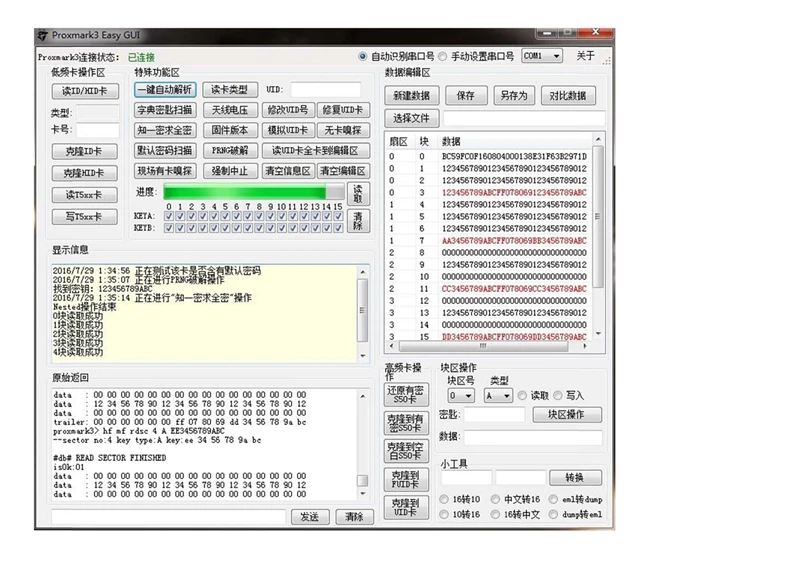Click 克隆到UID卡 button
The width and height of the screenshot is (800, 566).
pos(406,507)
